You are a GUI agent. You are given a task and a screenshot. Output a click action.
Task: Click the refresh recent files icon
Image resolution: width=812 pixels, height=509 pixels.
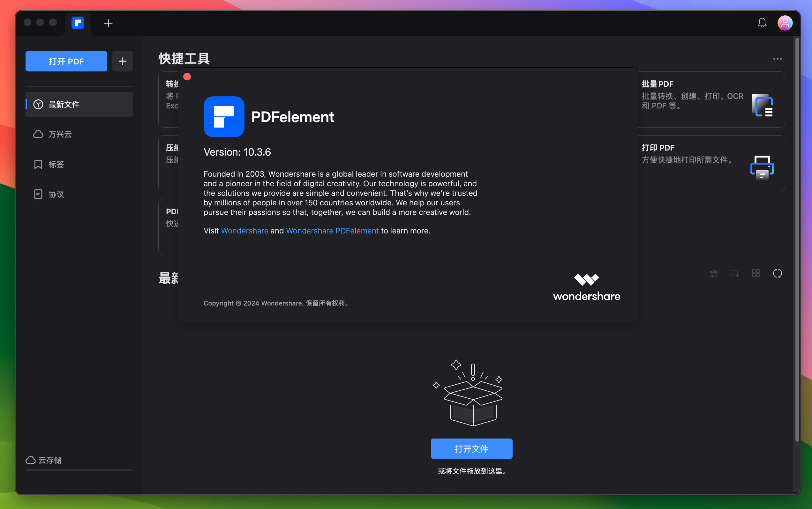click(x=777, y=273)
